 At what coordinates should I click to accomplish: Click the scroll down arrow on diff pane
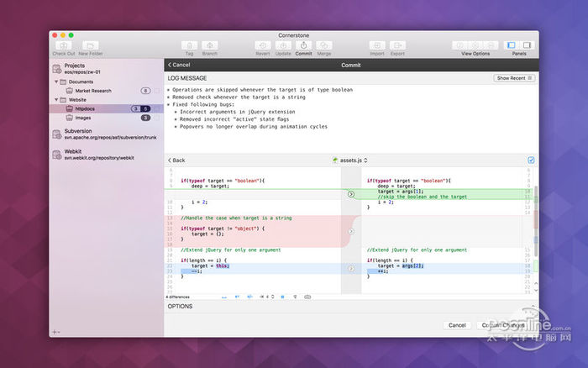click(536, 290)
